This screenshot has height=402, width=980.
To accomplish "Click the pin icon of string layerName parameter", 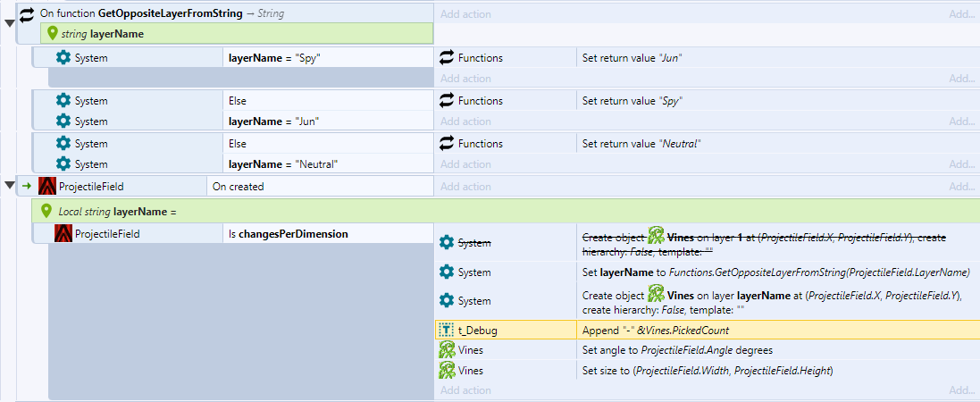I will pyautogui.click(x=53, y=34).
